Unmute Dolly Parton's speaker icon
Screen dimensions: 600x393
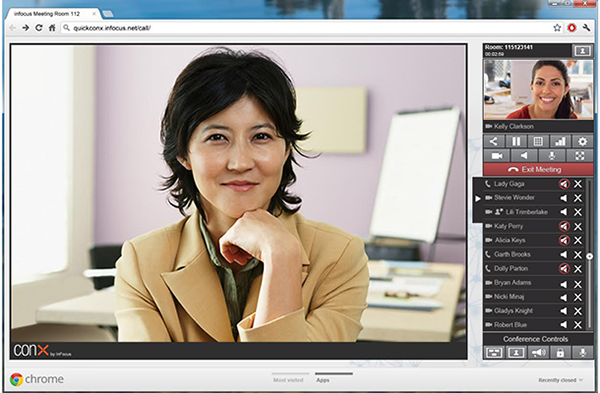(x=564, y=269)
